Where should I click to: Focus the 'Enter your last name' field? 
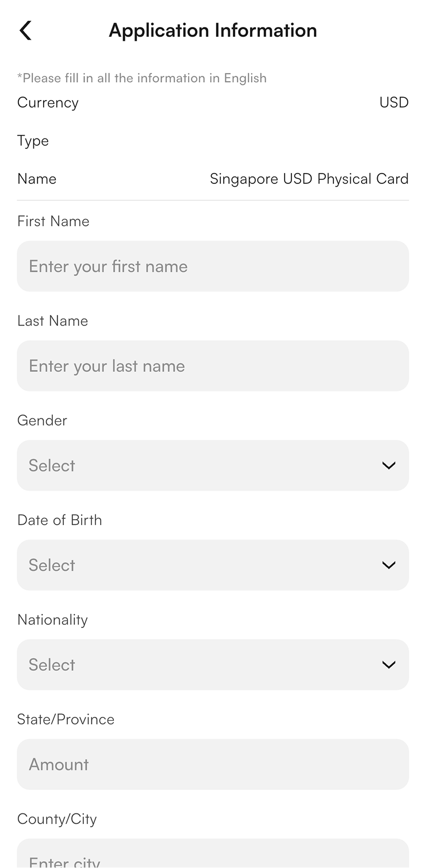(x=213, y=366)
